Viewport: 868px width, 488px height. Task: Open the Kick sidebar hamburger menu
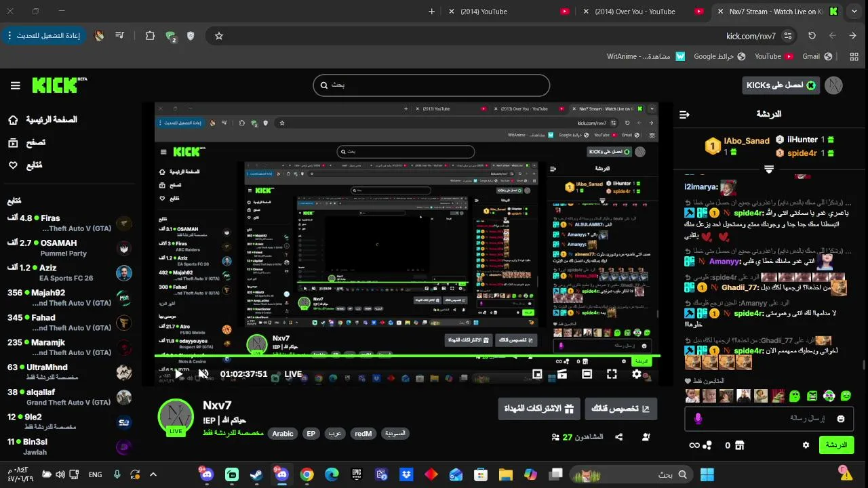15,85
